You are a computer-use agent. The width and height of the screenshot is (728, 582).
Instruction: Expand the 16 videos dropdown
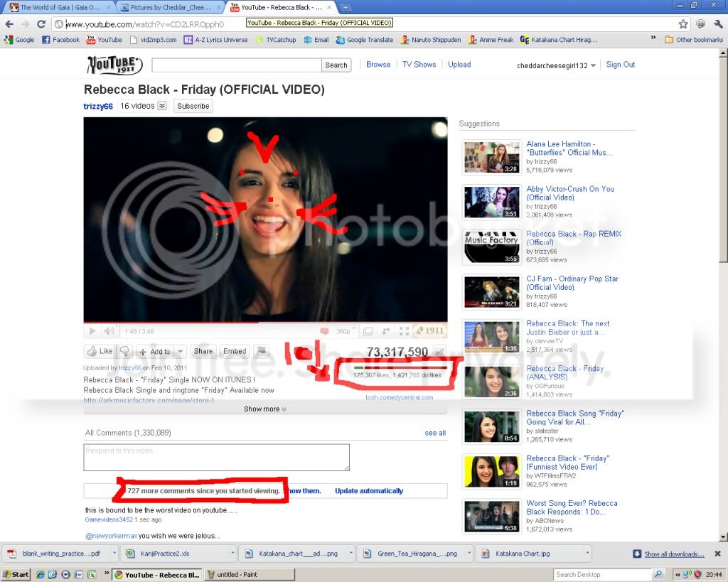point(161,106)
